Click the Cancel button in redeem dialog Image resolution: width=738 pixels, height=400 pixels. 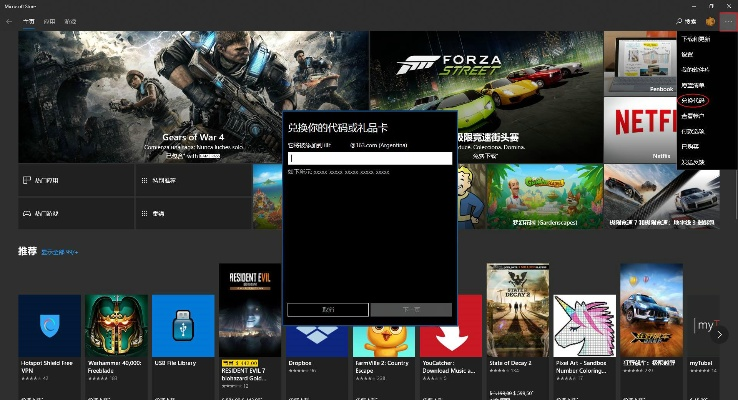(328, 310)
